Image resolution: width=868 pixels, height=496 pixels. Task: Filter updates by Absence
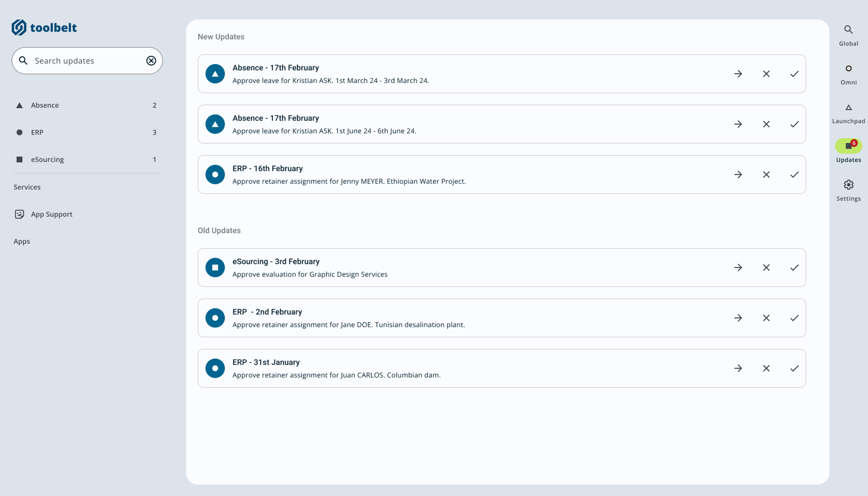(45, 105)
